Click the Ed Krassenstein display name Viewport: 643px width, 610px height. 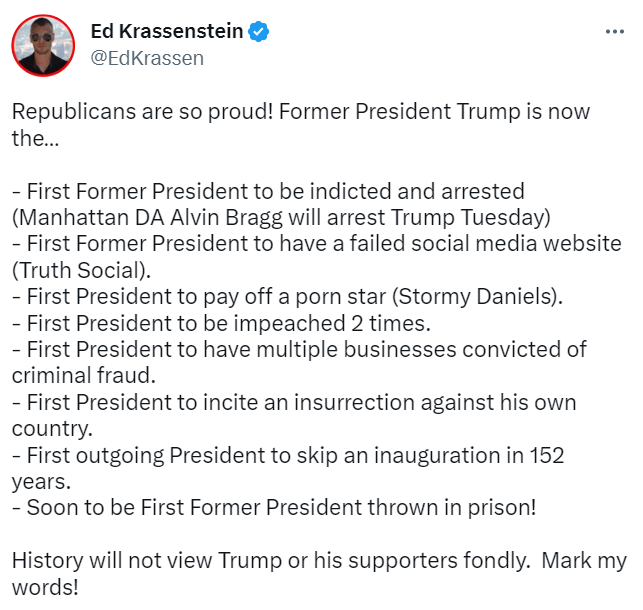(167, 31)
